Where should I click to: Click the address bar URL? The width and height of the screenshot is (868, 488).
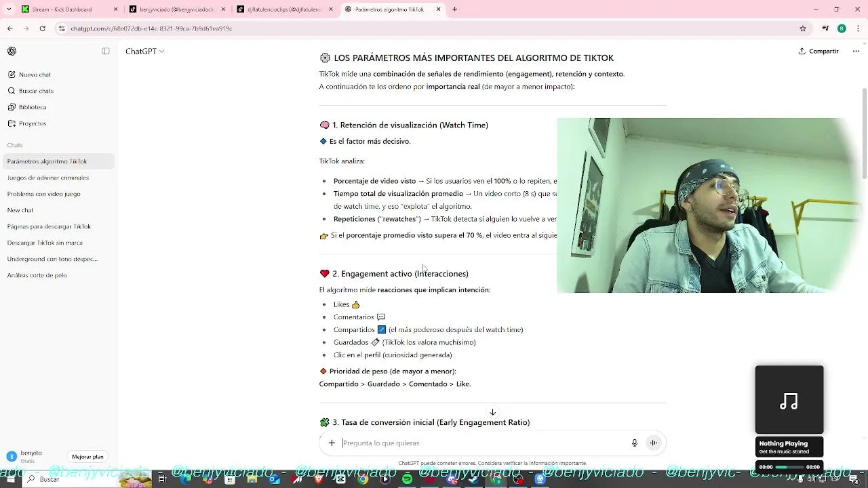pyautogui.click(x=152, y=28)
